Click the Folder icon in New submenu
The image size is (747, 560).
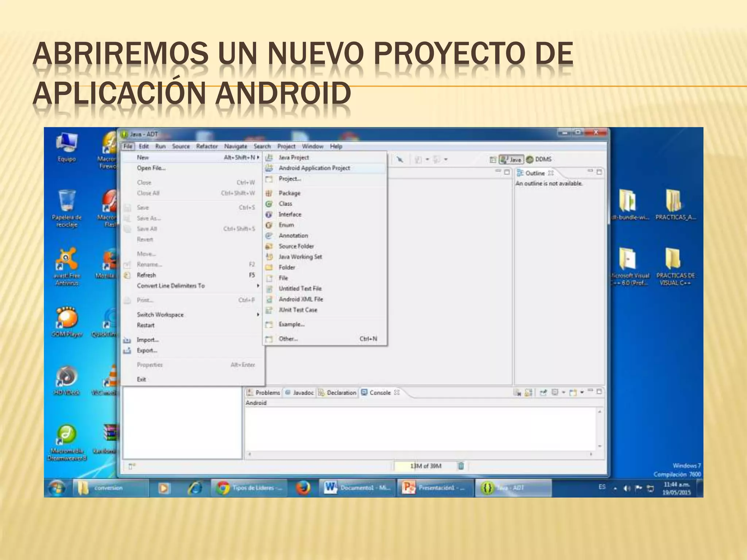click(x=269, y=267)
